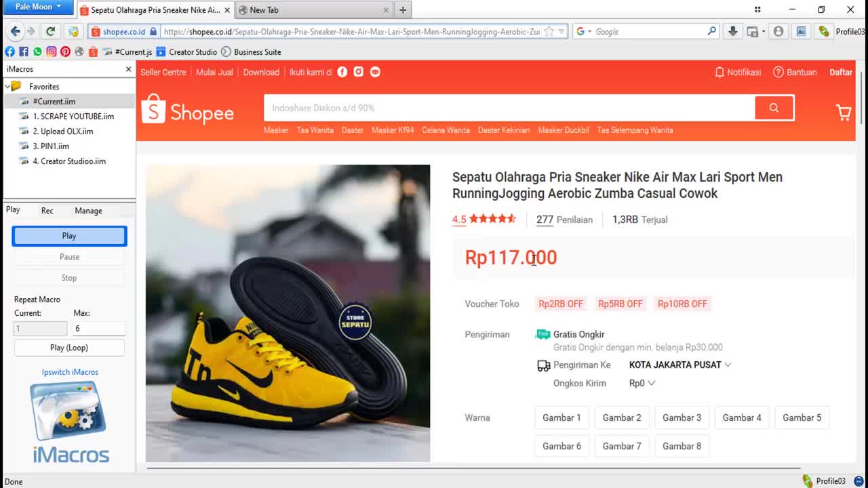Select the Gambar 5 color variant

click(x=802, y=418)
